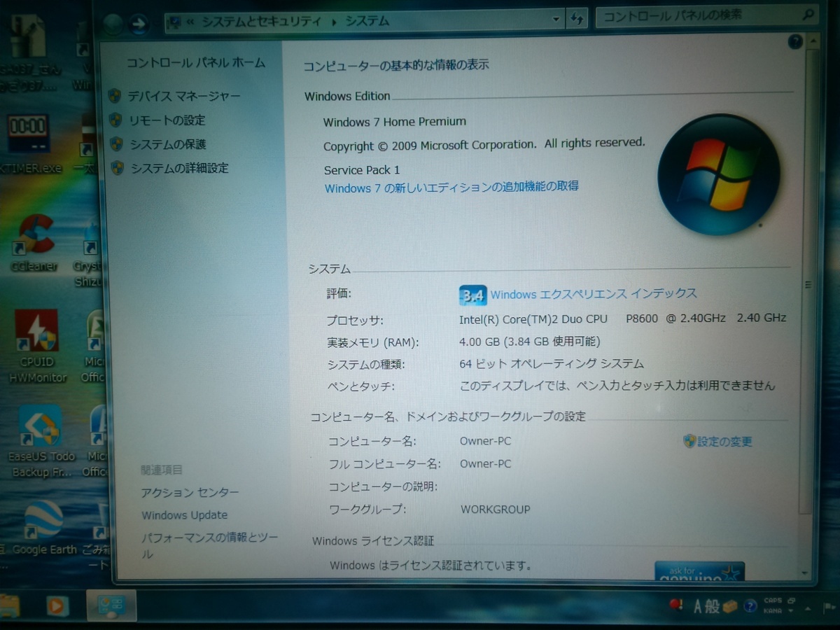
Task: Click the forward navigation arrow button
Action: (x=139, y=24)
